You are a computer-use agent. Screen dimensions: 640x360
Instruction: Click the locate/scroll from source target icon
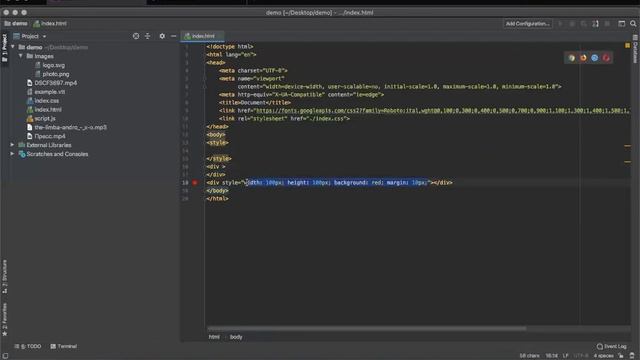(x=136, y=36)
